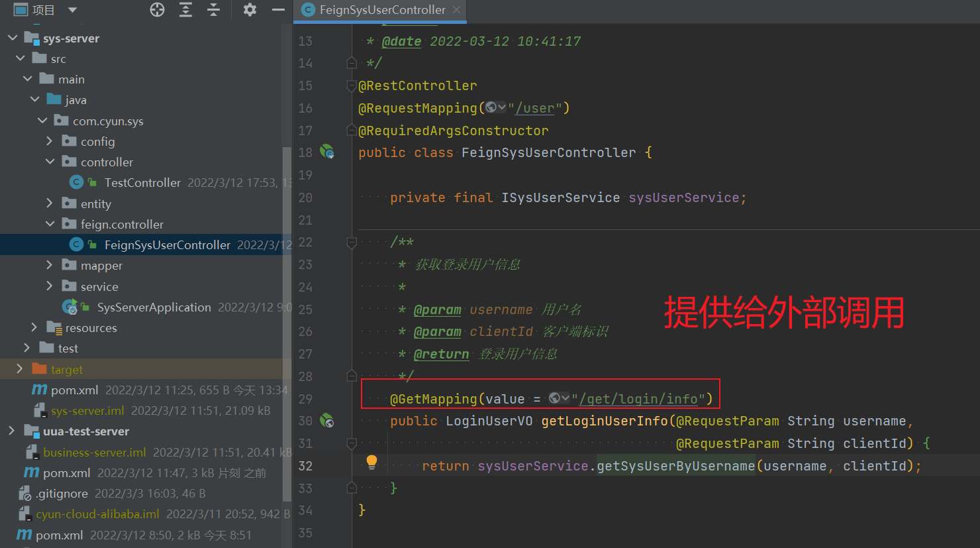980x548 pixels.
Task: Click getSysUserByUsername method call
Action: 676,466
